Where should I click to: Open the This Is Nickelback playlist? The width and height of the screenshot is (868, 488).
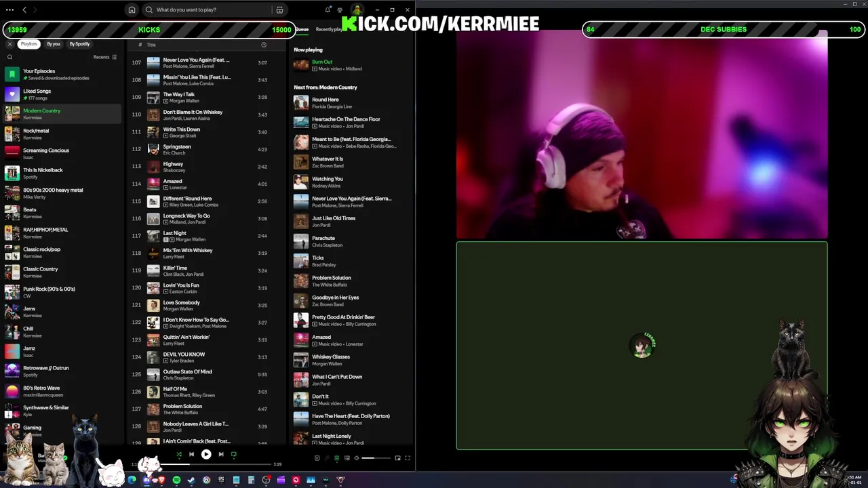click(62, 174)
